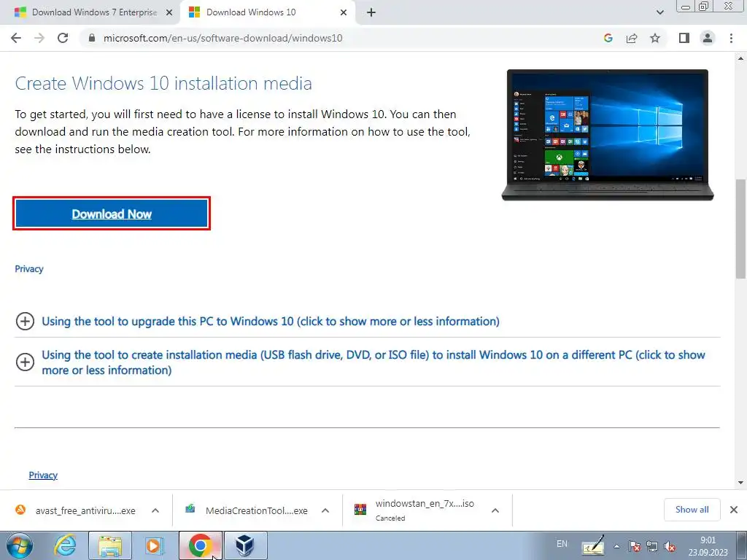This screenshot has height=560, width=747.
Task: Click the avast download file icon
Action: coord(20,510)
